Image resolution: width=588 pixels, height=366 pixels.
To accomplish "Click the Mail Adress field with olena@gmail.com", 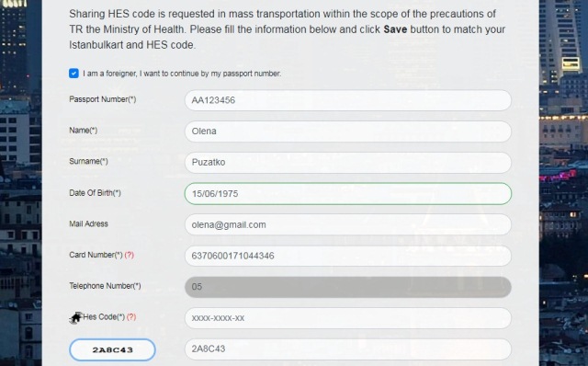I will click(348, 225).
